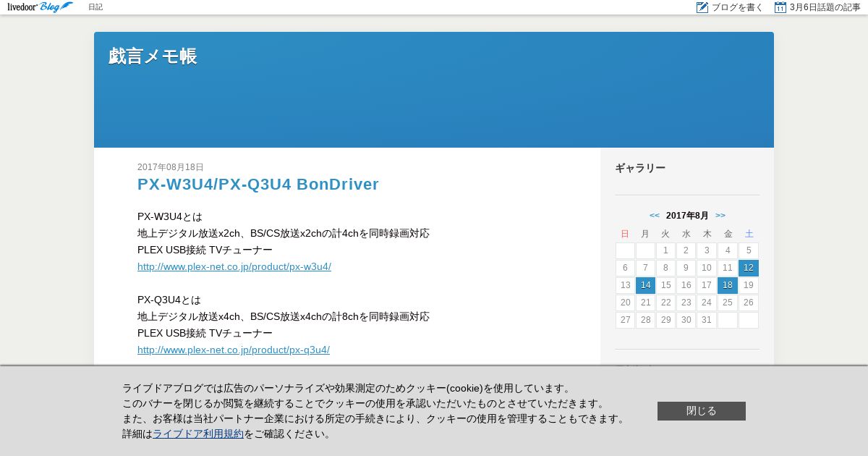This screenshot has width=868, height=456.
Task: Click calendar day 27
Action: point(626,320)
